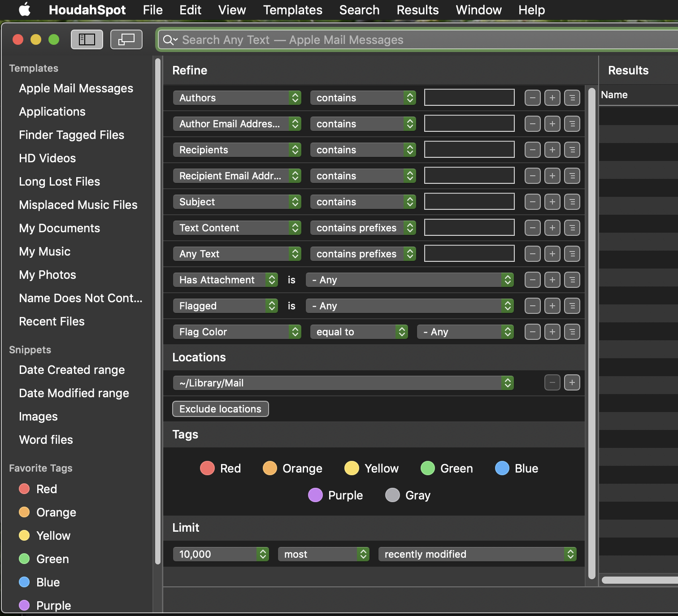
Task: Open the search magnifier options menu
Action: coord(170,40)
